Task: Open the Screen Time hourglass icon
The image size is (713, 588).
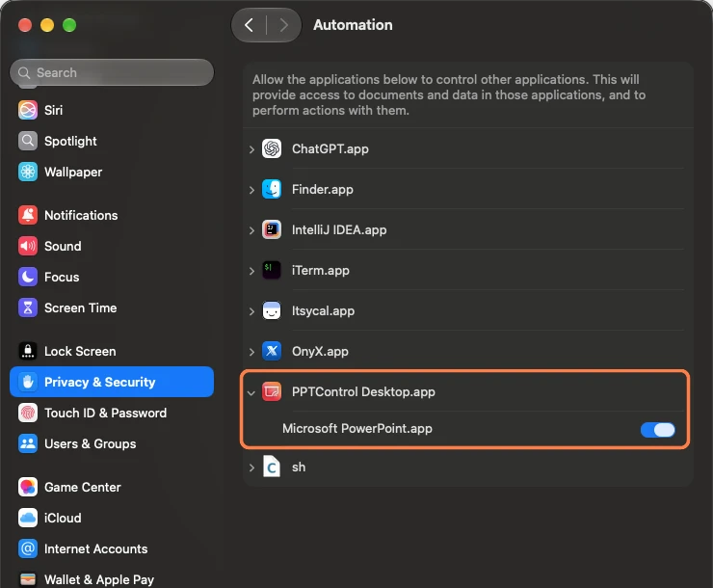Action: tap(28, 307)
